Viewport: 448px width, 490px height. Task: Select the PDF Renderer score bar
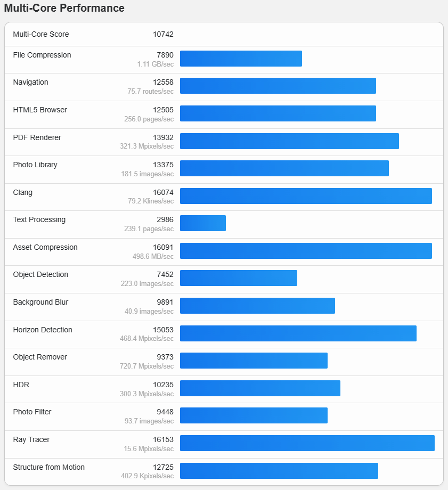pyautogui.click(x=289, y=141)
